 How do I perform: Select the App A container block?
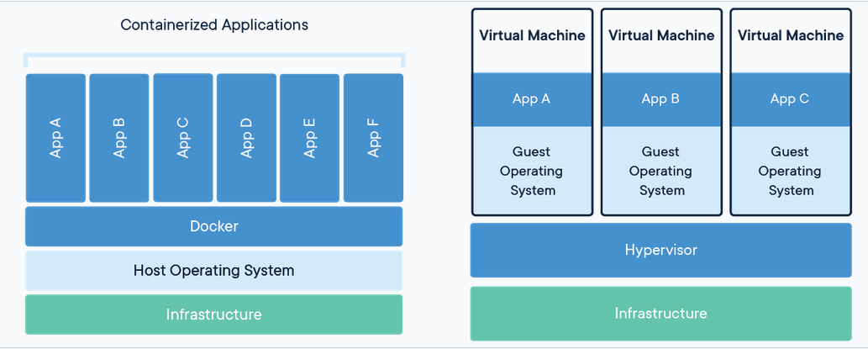click(x=55, y=138)
